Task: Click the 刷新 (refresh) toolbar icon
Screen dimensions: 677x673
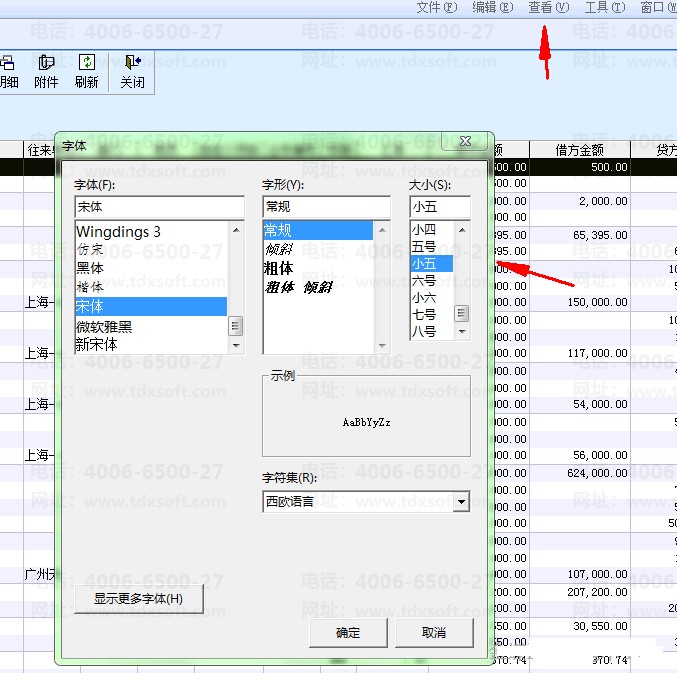Action: [x=87, y=71]
